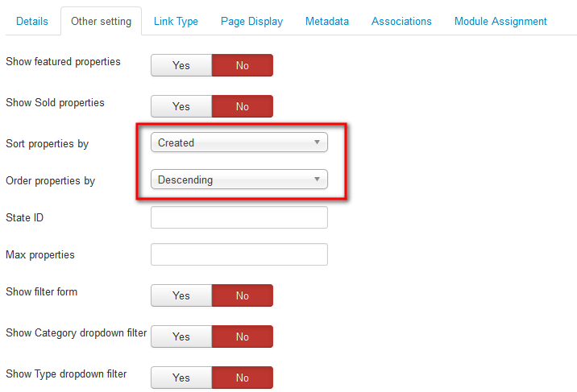Set Show featured properties to Yes

(181, 65)
